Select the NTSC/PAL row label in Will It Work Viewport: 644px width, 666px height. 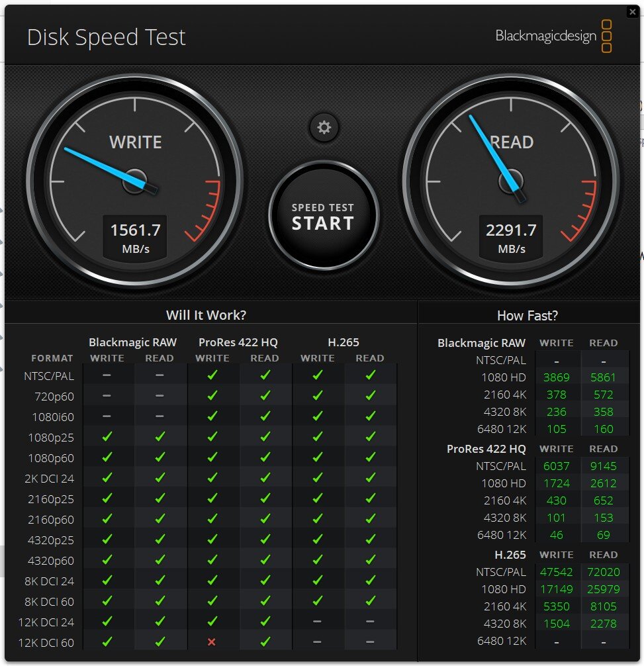coord(49,376)
